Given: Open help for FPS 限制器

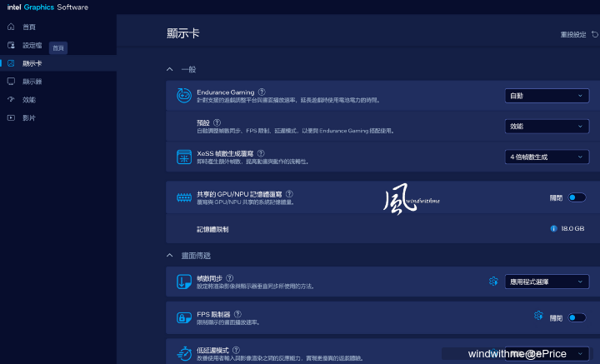Looking at the screenshot, I should coord(237,314).
